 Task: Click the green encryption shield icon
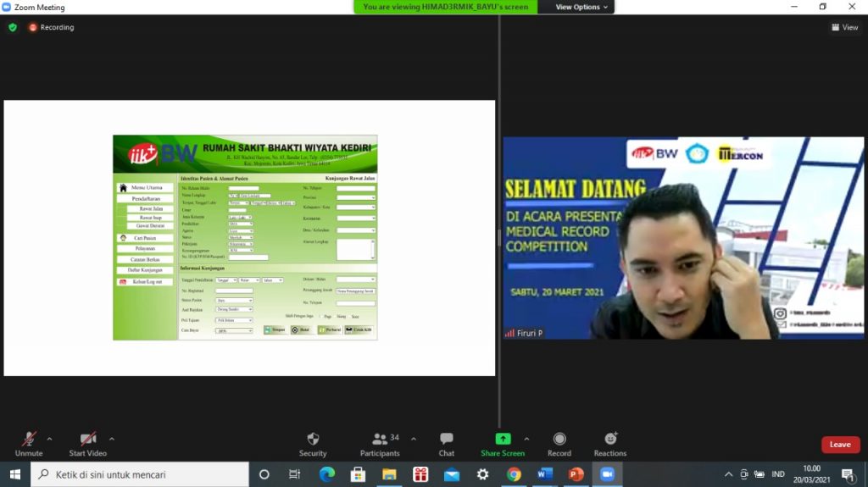coord(13,27)
